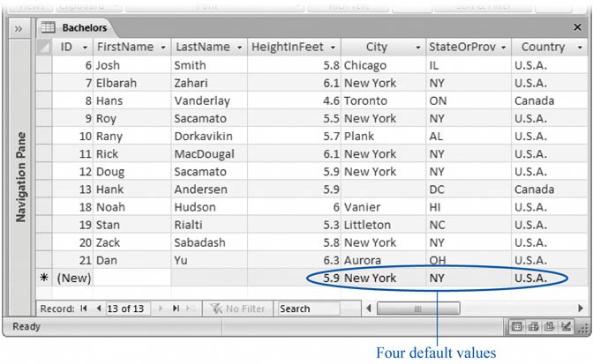Click the StateOrProv cell "DC"
Viewport: 593px width, 364px height.
[x=469, y=189]
